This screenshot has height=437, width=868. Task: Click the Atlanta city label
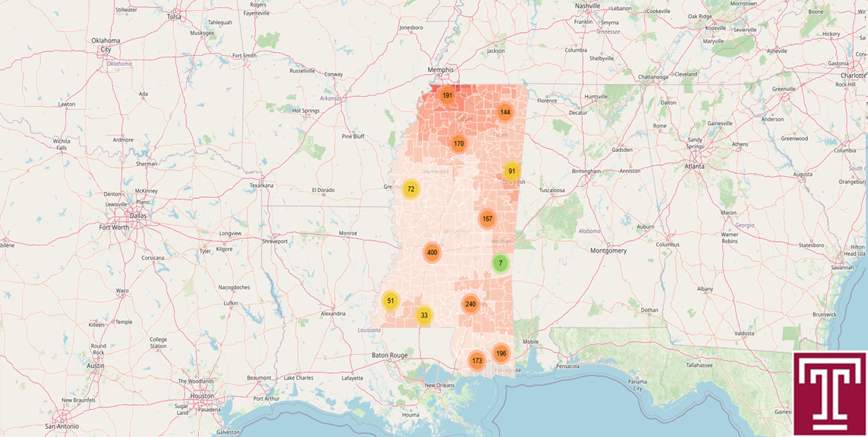[694, 166]
